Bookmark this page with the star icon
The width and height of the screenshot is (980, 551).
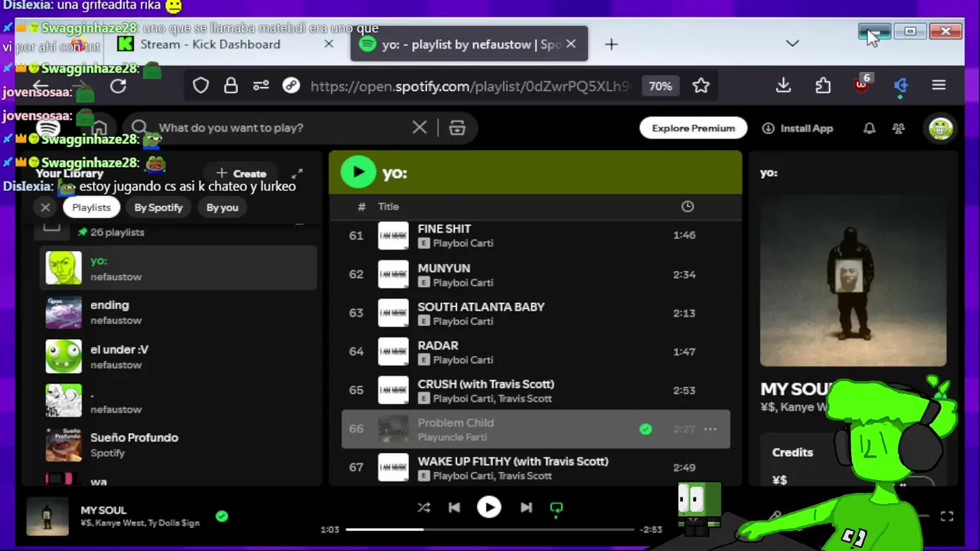click(701, 86)
